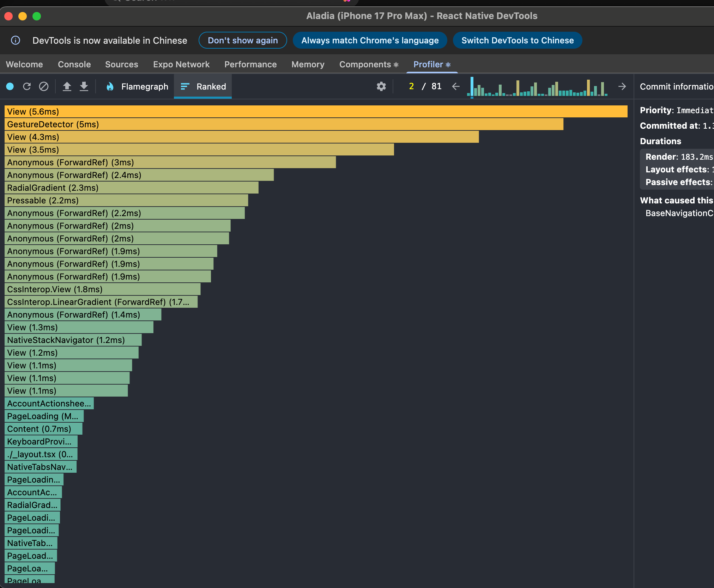Open the Memory tab
Image resolution: width=714 pixels, height=588 pixels.
click(308, 65)
